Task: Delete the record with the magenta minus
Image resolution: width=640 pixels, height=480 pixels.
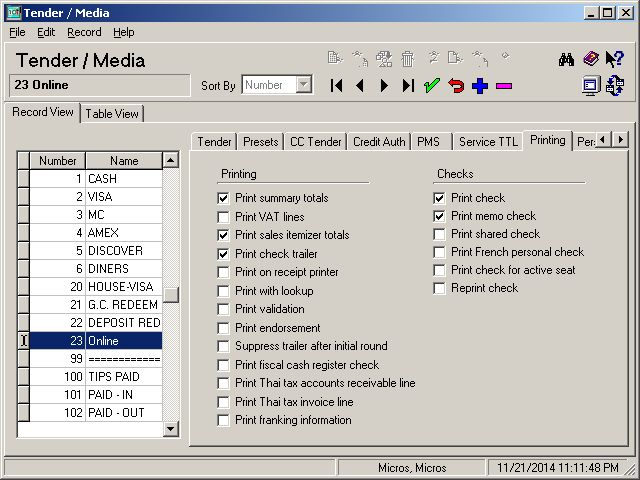Action: click(504, 86)
